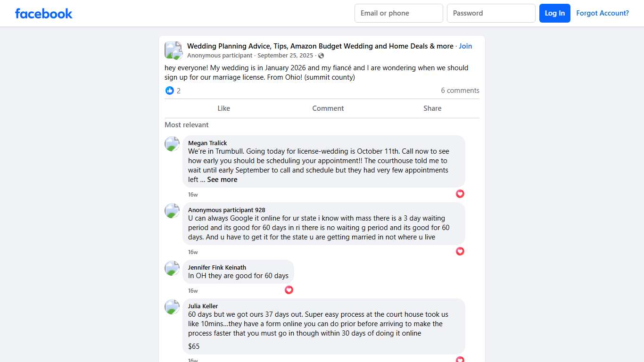Click the heart reaction on Jennifer Fink Keinath's comment
Image resolution: width=644 pixels, height=362 pixels.
point(289,290)
